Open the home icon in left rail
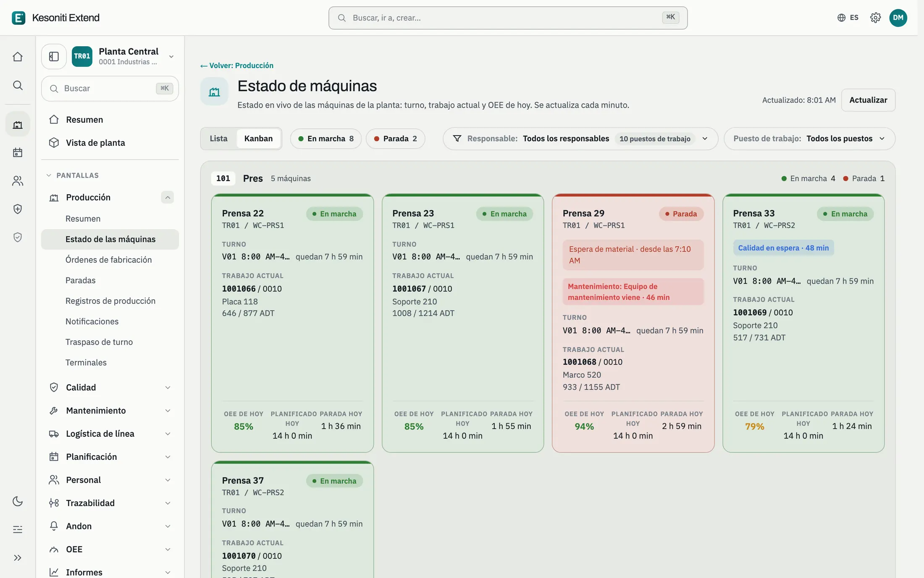Screen dimensions: 924x578 pyautogui.click(x=18, y=57)
